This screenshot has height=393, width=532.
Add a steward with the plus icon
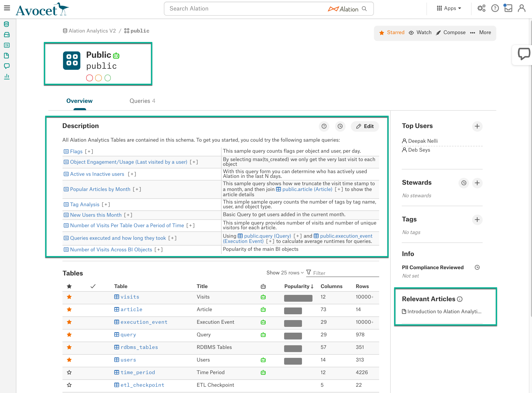477,183
